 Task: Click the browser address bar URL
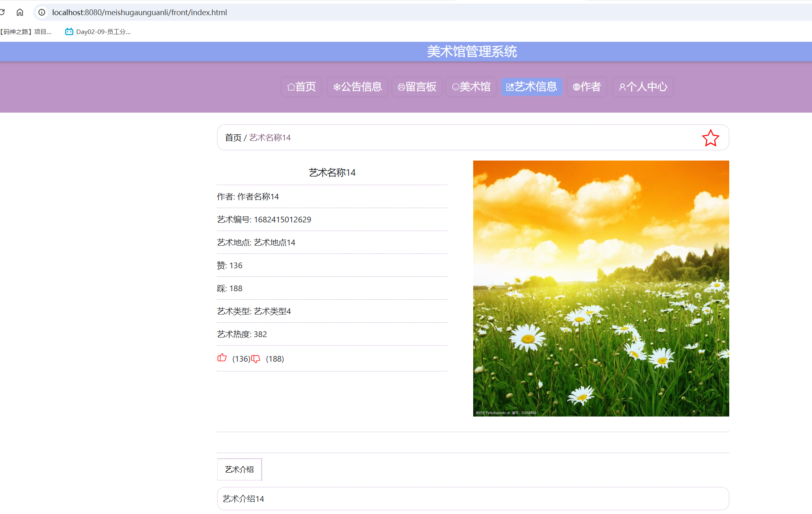coord(139,12)
